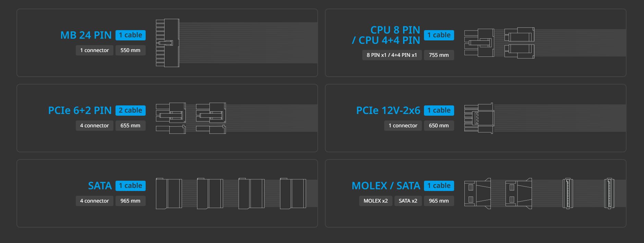Select the '550 mm' length tag

pos(131,50)
